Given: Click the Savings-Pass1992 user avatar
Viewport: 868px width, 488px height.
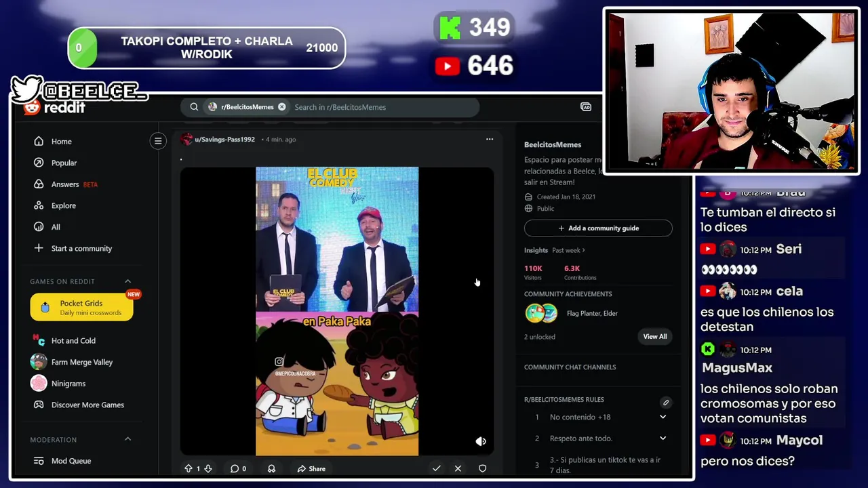Looking at the screenshot, I should (x=186, y=140).
